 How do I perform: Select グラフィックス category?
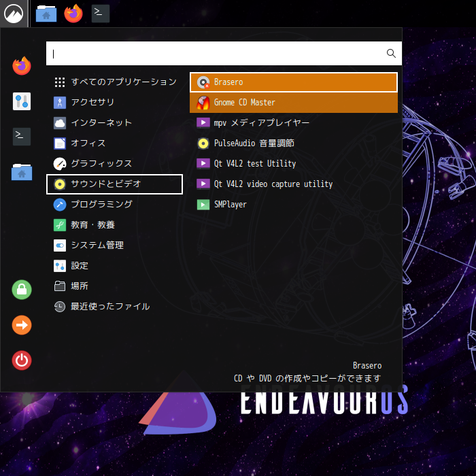coord(114,164)
